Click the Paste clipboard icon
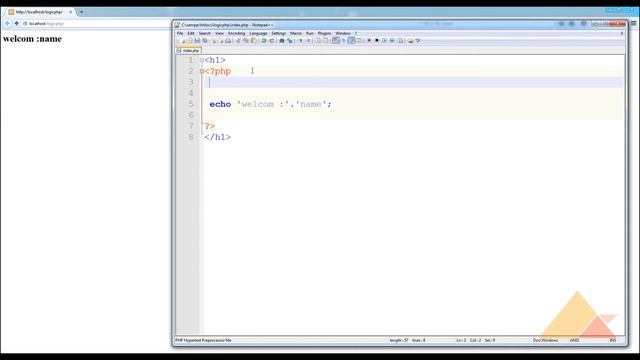Image resolution: width=640 pixels, height=360 pixels. (253, 41)
